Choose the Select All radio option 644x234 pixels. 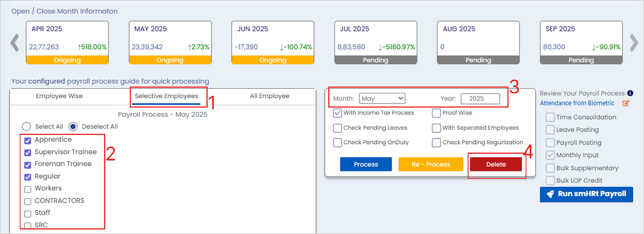point(26,126)
